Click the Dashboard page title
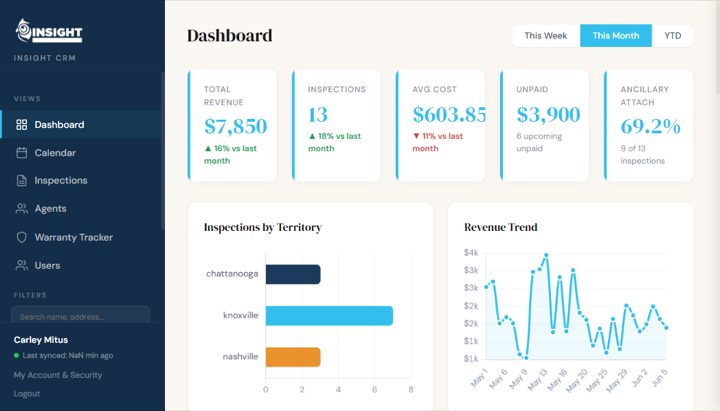The width and height of the screenshot is (720, 411). click(230, 35)
